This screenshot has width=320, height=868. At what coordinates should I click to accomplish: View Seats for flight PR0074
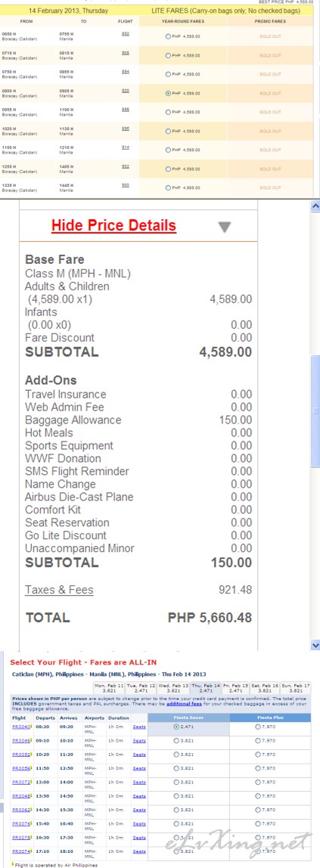[x=139, y=852]
